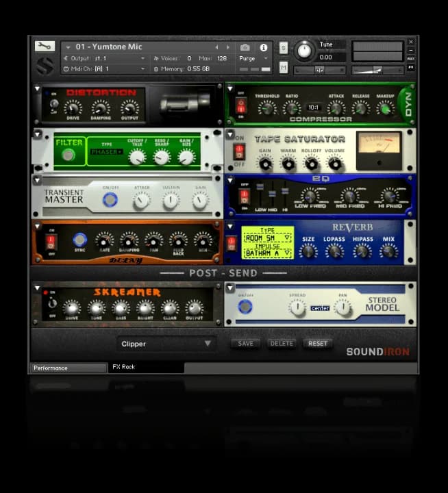The height and width of the screenshot is (493, 448).
Task: Click the Reverb Mix knob
Action: (x=389, y=252)
